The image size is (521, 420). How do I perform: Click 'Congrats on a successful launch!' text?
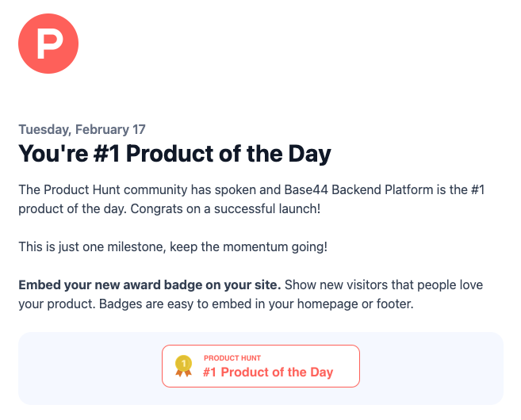[x=225, y=209]
